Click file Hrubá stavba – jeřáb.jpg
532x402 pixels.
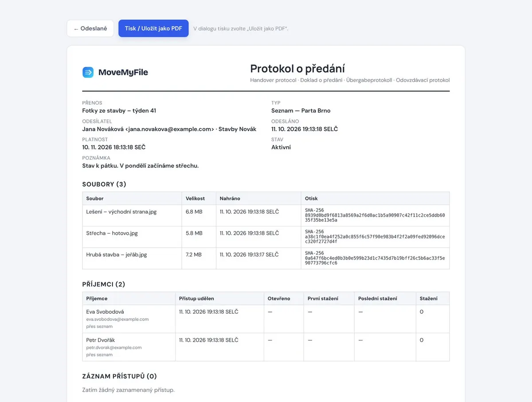pyautogui.click(x=117, y=254)
